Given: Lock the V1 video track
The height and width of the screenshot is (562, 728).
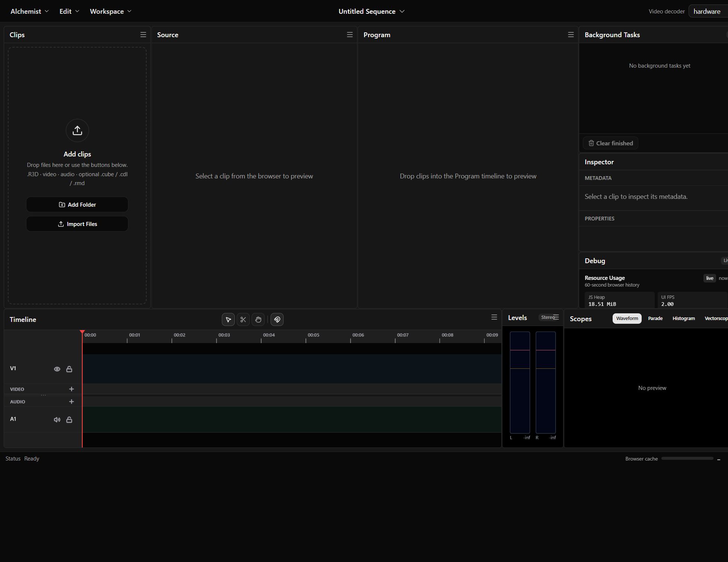Looking at the screenshot, I should pyautogui.click(x=69, y=369).
